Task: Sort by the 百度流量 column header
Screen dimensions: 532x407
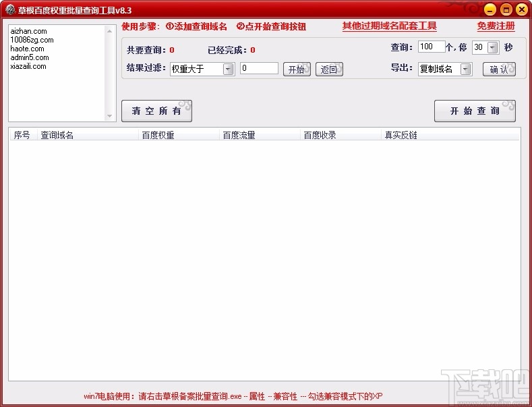Action: [x=260, y=135]
